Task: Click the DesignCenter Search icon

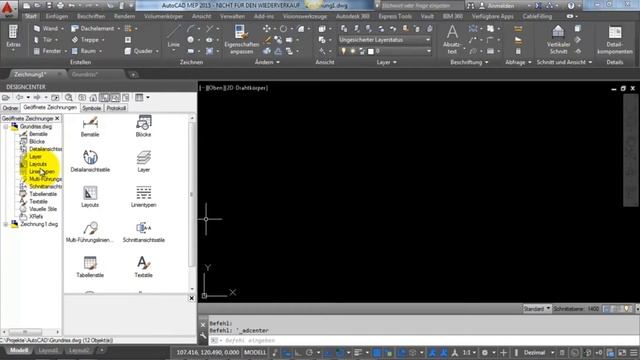Action: [x=69, y=98]
